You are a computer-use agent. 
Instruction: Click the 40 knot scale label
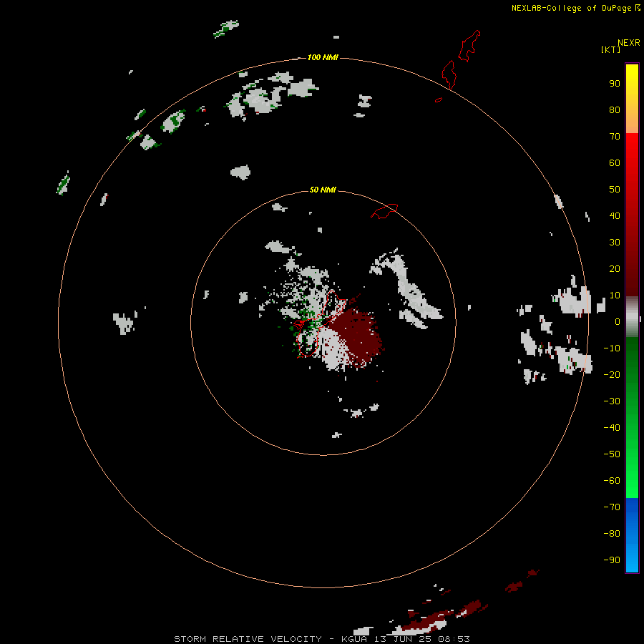click(x=615, y=216)
